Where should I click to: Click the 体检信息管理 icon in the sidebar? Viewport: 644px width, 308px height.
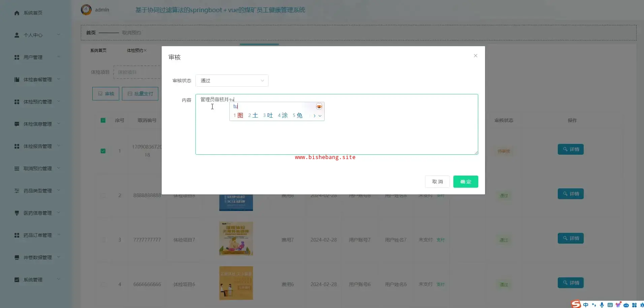[x=17, y=124]
